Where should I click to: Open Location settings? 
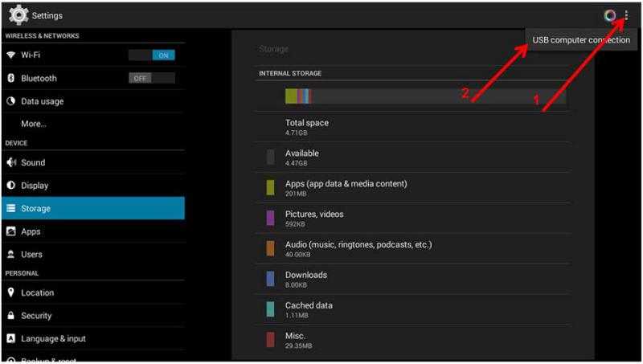point(37,293)
